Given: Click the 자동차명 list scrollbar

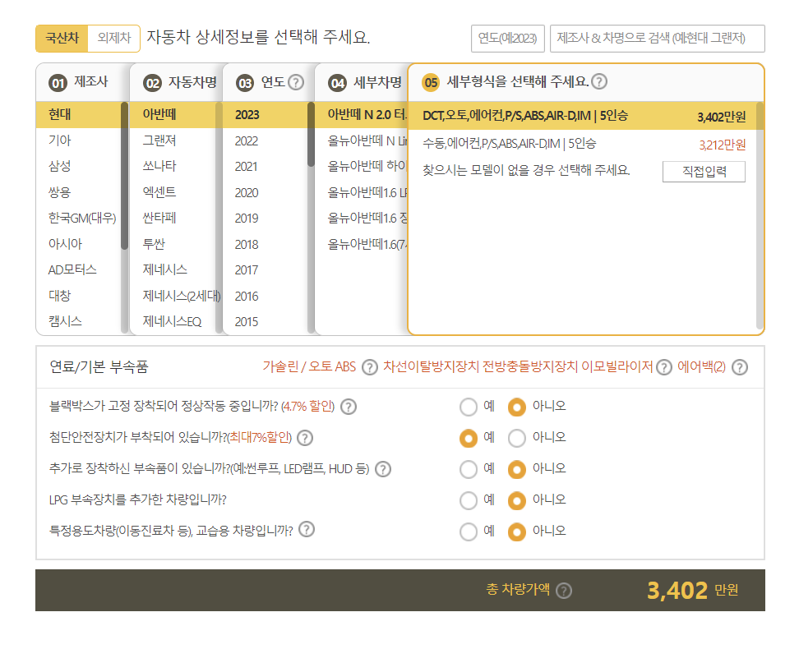Looking at the screenshot, I should 219,218.
